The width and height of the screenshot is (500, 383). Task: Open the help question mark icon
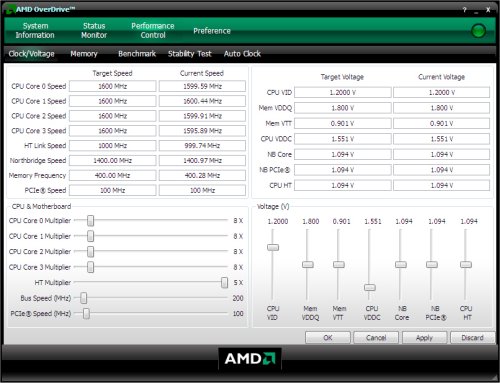coord(464,10)
